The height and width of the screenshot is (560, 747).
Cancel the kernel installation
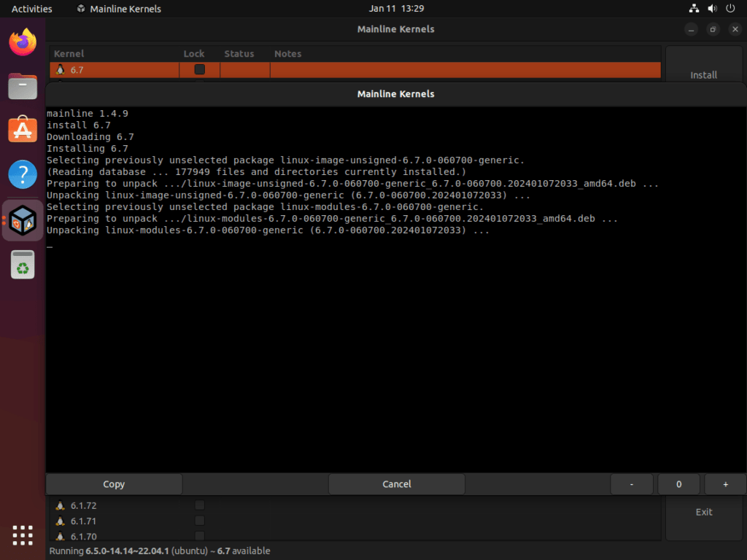click(396, 483)
